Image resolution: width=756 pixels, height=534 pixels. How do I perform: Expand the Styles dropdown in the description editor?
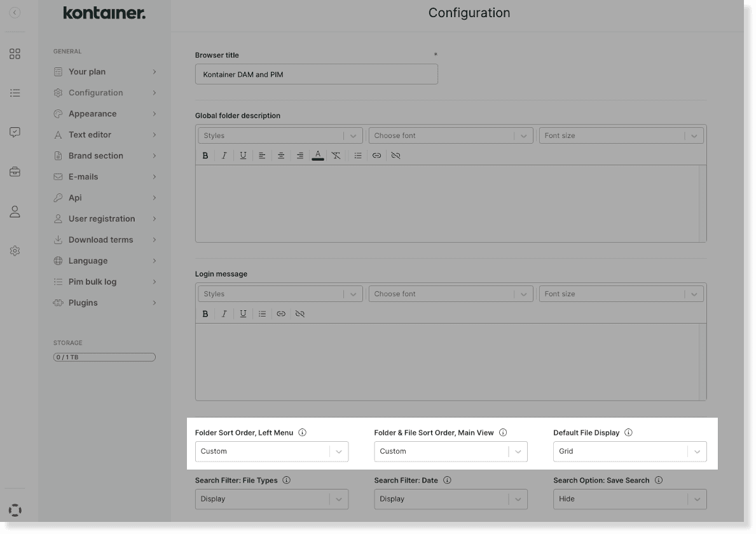click(280, 135)
